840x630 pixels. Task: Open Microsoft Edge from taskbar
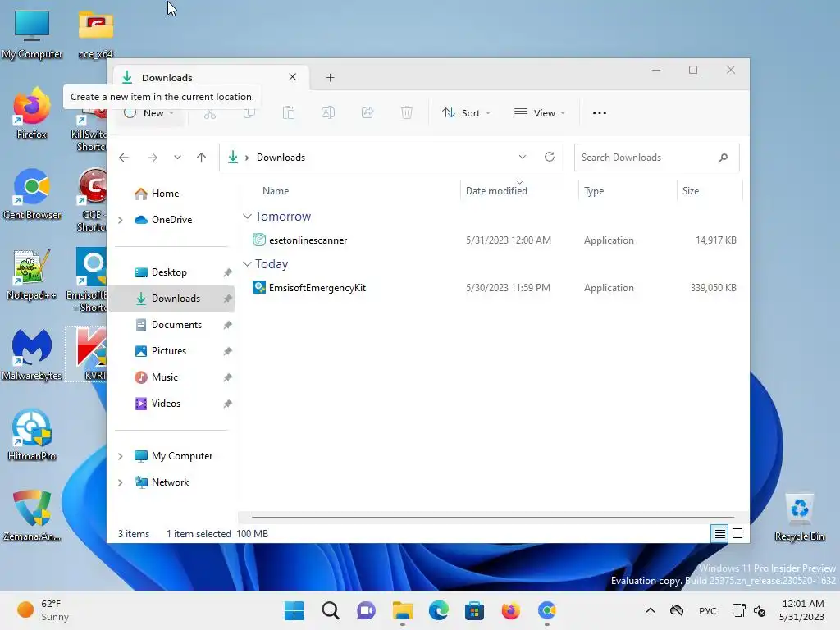pos(439,610)
